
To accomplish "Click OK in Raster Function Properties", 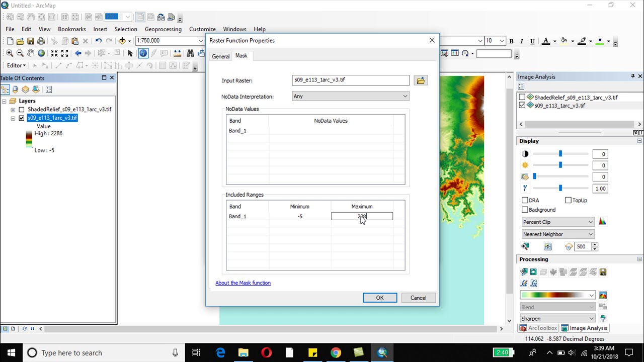I will click(380, 298).
